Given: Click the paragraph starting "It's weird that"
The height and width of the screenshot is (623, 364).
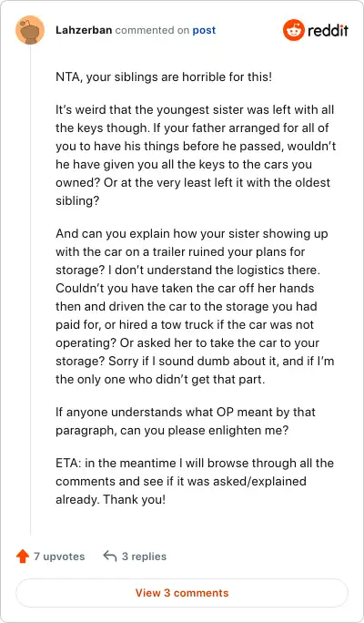Looking at the screenshot, I should point(196,155).
